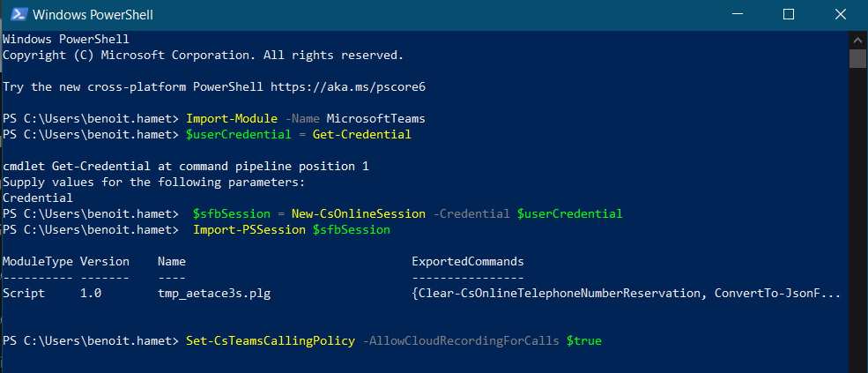Click the tmp_aetace3s.plg module name
Screen dimensions: 868x373
point(214,293)
